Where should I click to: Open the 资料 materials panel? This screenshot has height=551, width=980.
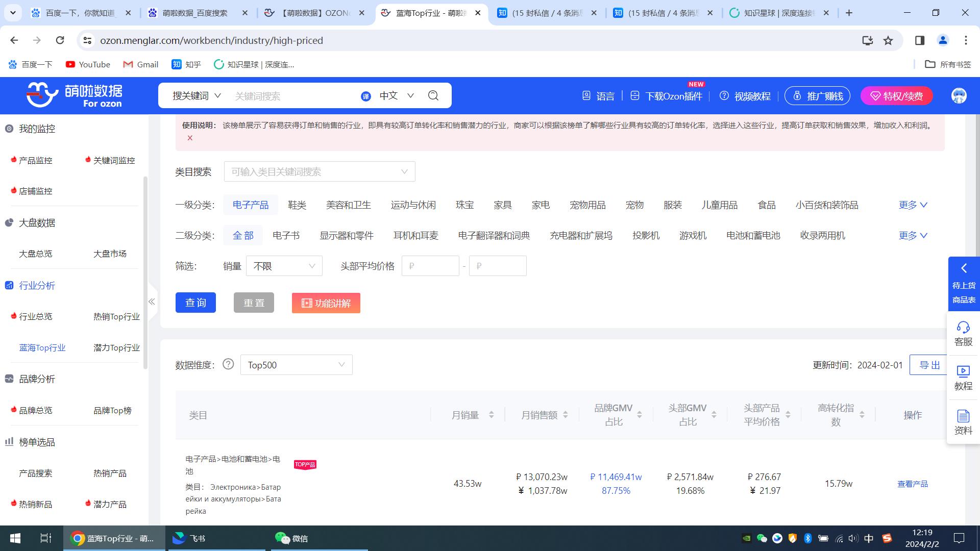pyautogui.click(x=963, y=421)
